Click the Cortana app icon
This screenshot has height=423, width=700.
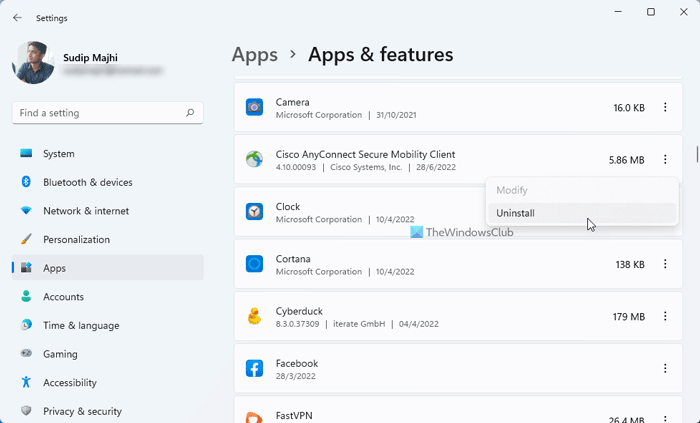[254, 264]
